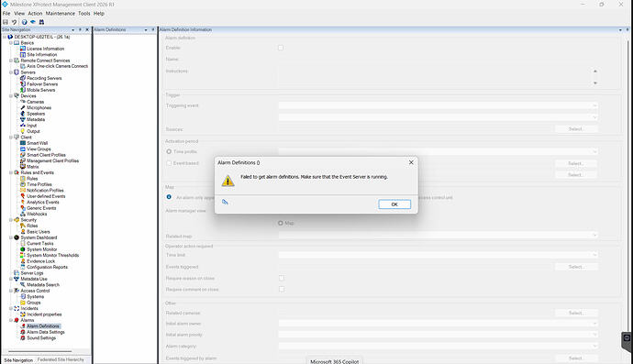Select the Site Information tree icon
Viewport: 633px width, 364px height.
(x=23, y=54)
